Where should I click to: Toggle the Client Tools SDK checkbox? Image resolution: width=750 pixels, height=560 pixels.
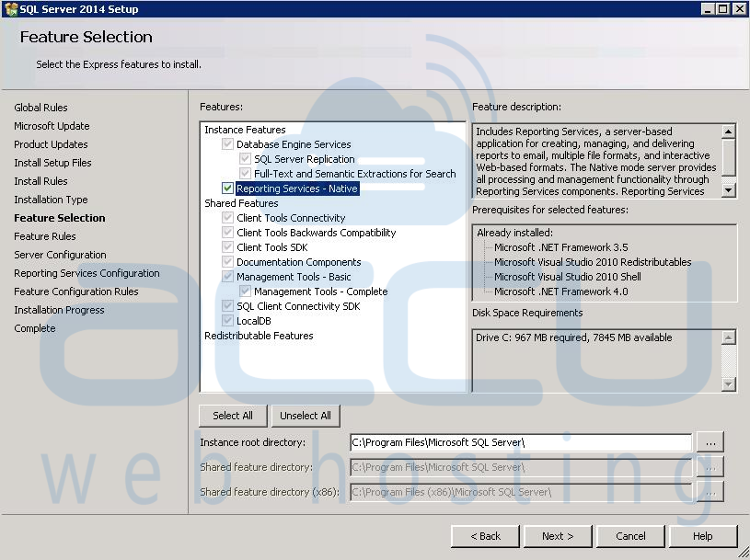coord(227,247)
